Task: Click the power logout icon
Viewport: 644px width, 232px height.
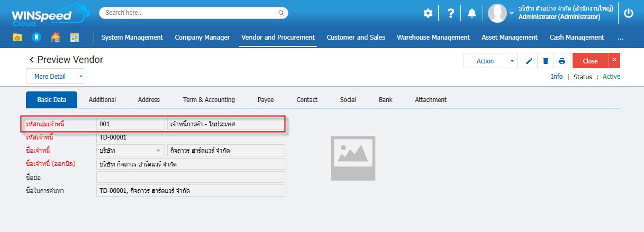Action: point(629,14)
